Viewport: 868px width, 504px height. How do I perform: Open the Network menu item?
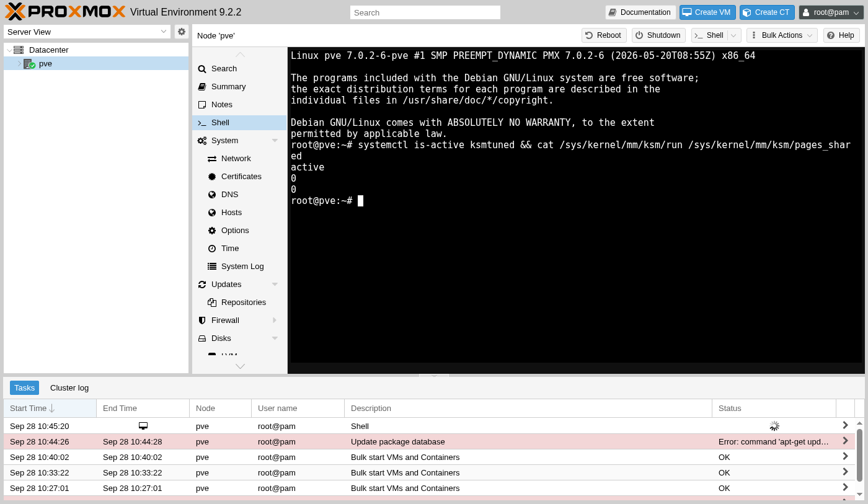pos(239,159)
